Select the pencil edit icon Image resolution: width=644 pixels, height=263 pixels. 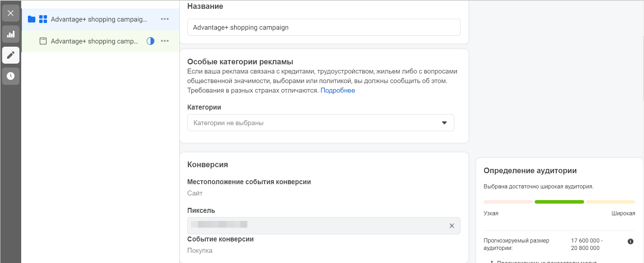coord(11,55)
